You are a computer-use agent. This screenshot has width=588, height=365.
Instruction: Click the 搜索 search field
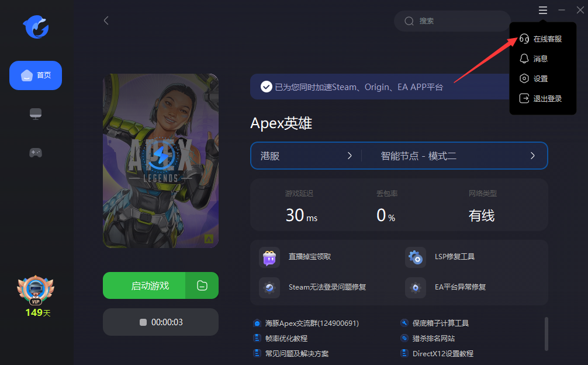452,21
